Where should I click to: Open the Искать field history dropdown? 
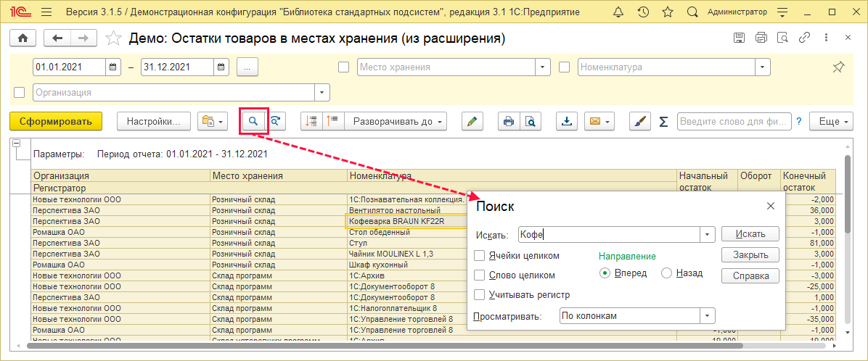pos(708,234)
